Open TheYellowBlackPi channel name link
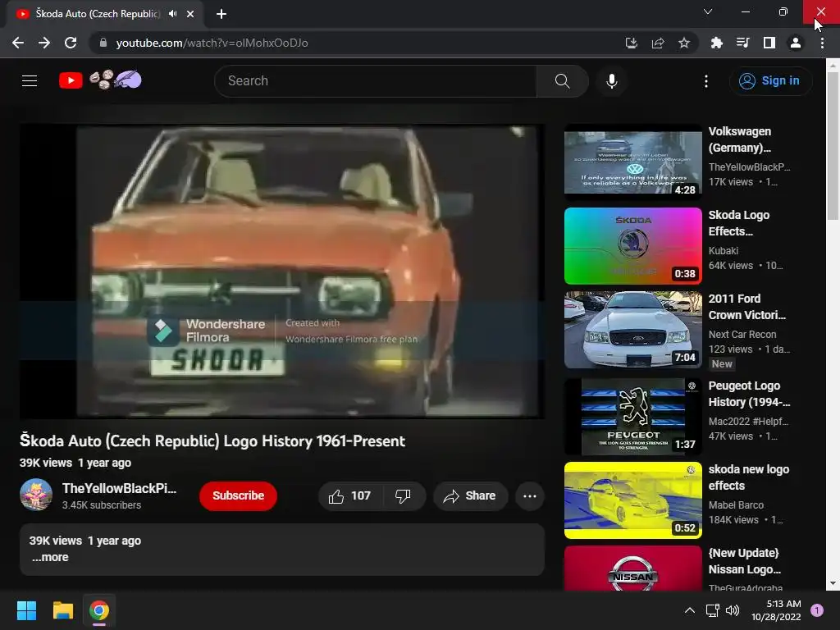Screen dimensions: 840x630 point(119,489)
